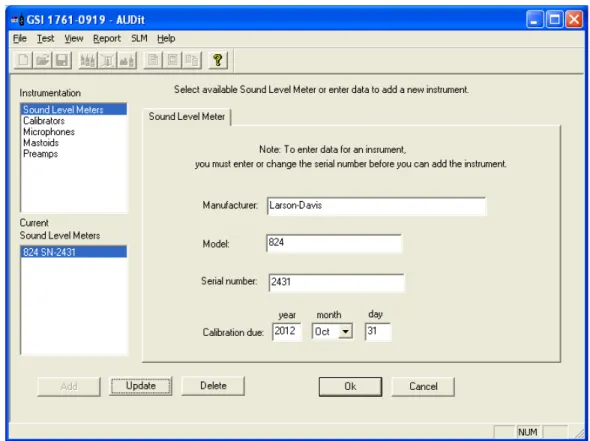
Task: Minimize the AUDit window
Action: coord(534,19)
